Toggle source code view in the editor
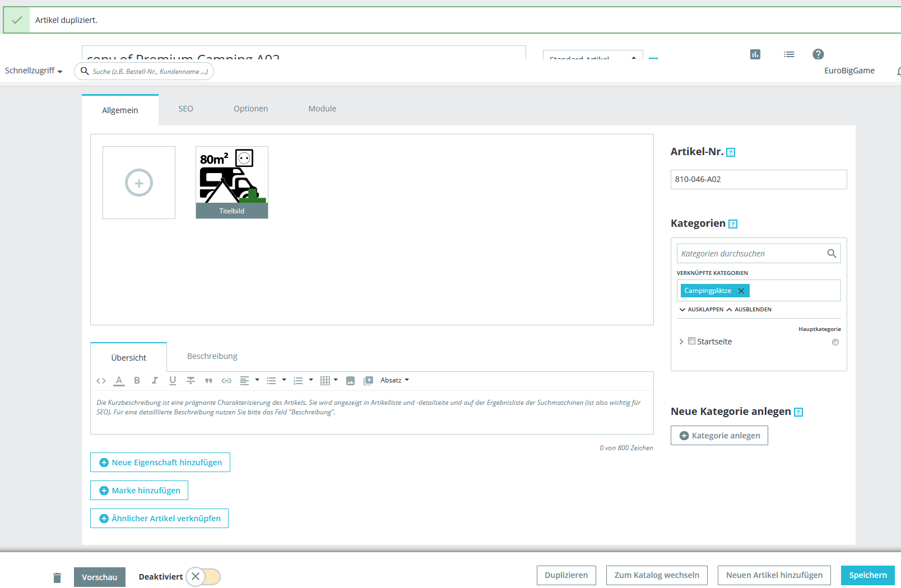Image resolution: width=901 pixels, height=588 pixels. (101, 381)
